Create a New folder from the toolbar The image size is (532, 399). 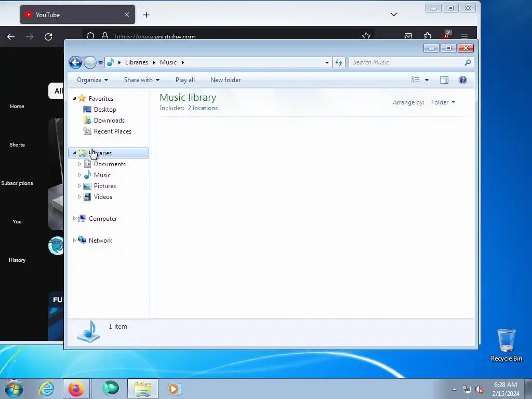click(225, 80)
